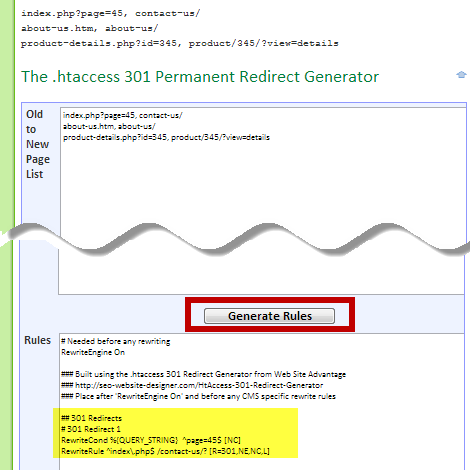The height and width of the screenshot is (474, 470).
Task: Click the up-arrow icon beside the heading
Action: pyautogui.click(x=461, y=75)
